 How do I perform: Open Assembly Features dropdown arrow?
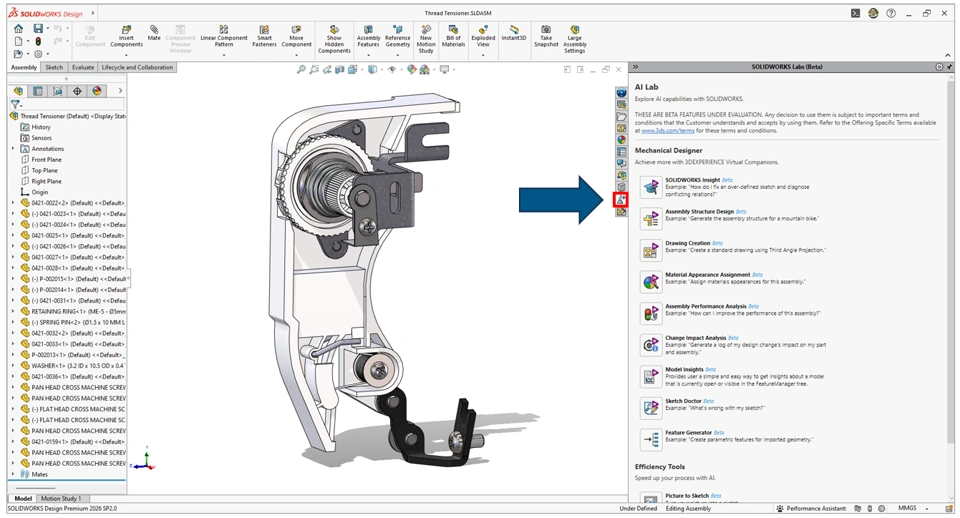click(x=369, y=55)
